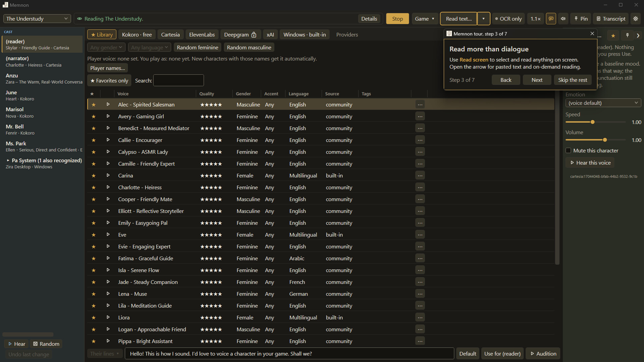The image size is (644, 362).
Task: Play preview of Lena - Muse
Action: point(108,294)
